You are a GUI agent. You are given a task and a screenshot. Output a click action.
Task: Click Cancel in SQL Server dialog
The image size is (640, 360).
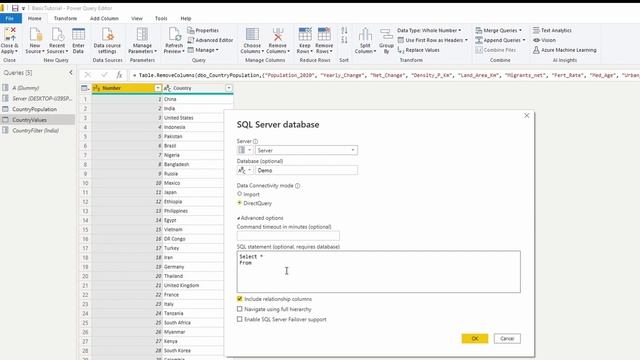pyautogui.click(x=507, y=338)
